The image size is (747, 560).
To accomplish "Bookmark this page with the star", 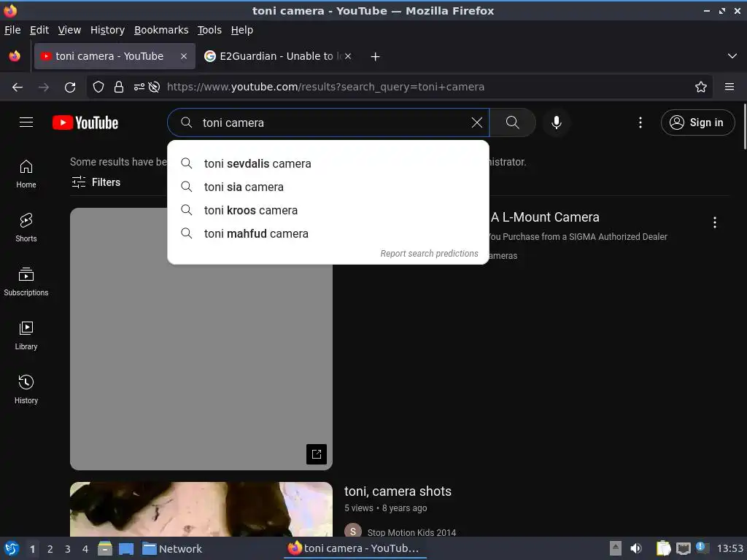I will pyautogui.click(x=701, y=87).
